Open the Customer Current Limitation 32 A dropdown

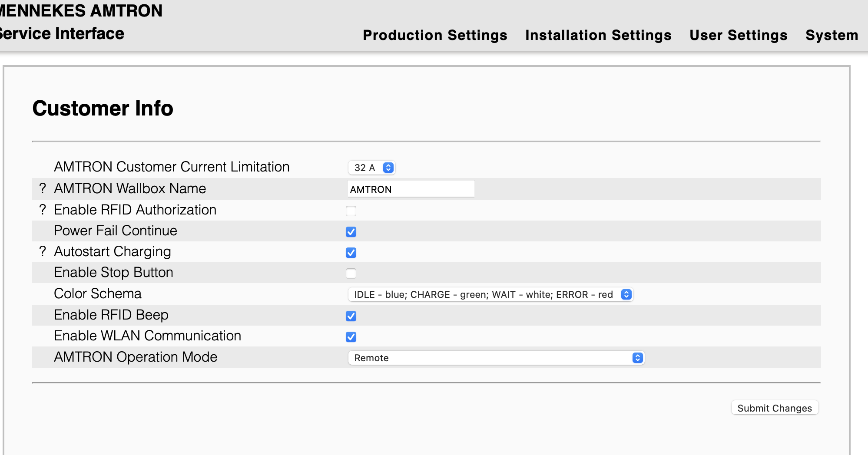tap(371, 168)
